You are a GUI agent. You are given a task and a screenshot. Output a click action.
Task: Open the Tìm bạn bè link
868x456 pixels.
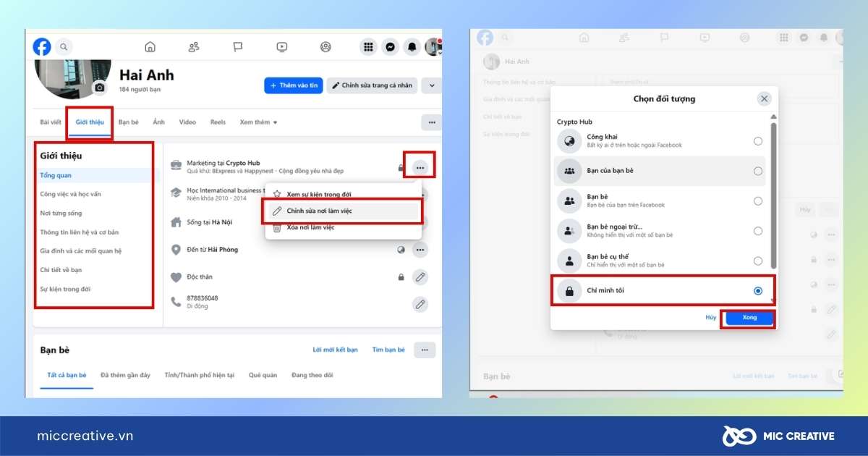(x=388, y=350)
